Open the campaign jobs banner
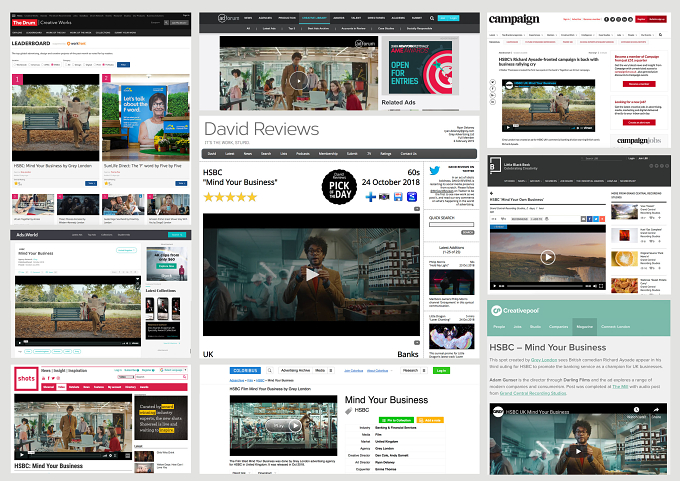This screenshot has width=680, height=481. [639, 141]
